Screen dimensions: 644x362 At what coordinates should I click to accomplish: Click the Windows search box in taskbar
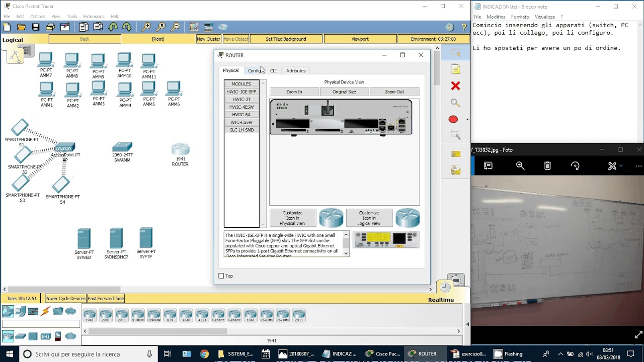(x=88, y=354)
